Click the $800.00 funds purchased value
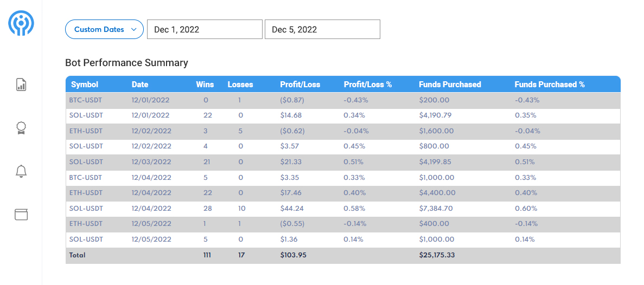Image resolution: width=644 pixels, height=285 pixels. click(x=433, y=146)
